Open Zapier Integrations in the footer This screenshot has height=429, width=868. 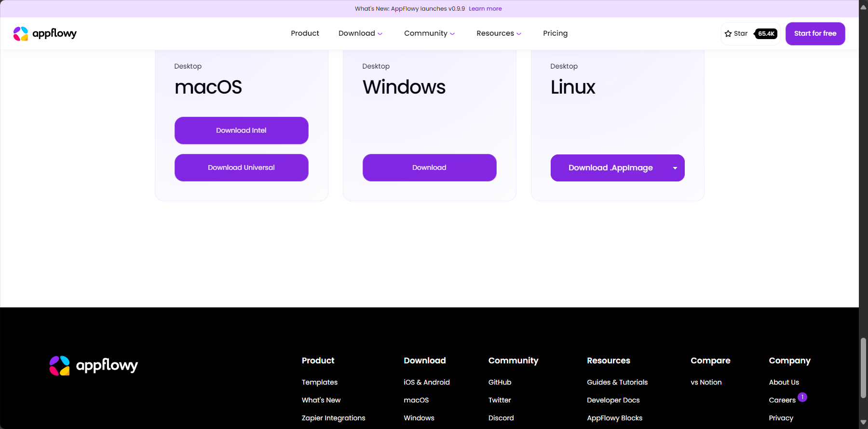click(x=334, y=418)
